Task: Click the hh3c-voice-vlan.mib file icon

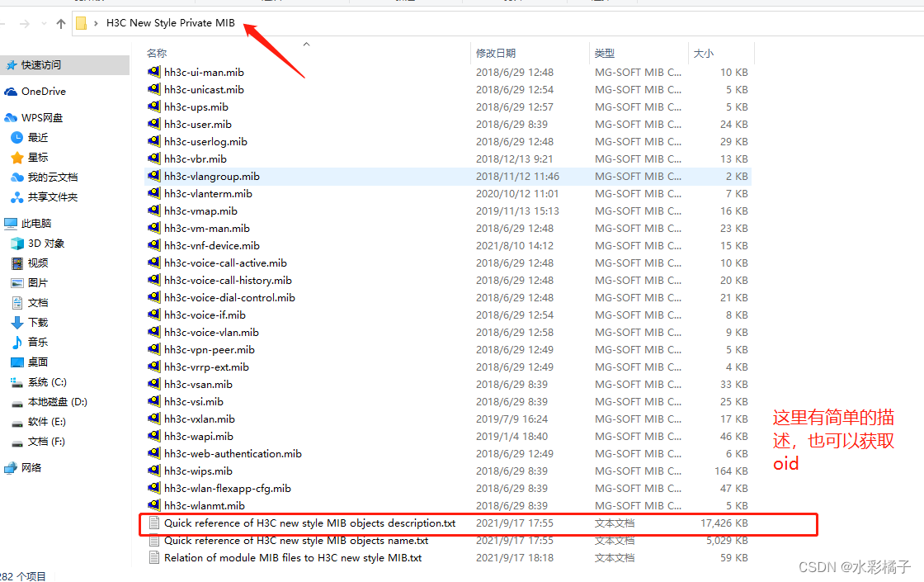Action: click(x=153, y=332)
